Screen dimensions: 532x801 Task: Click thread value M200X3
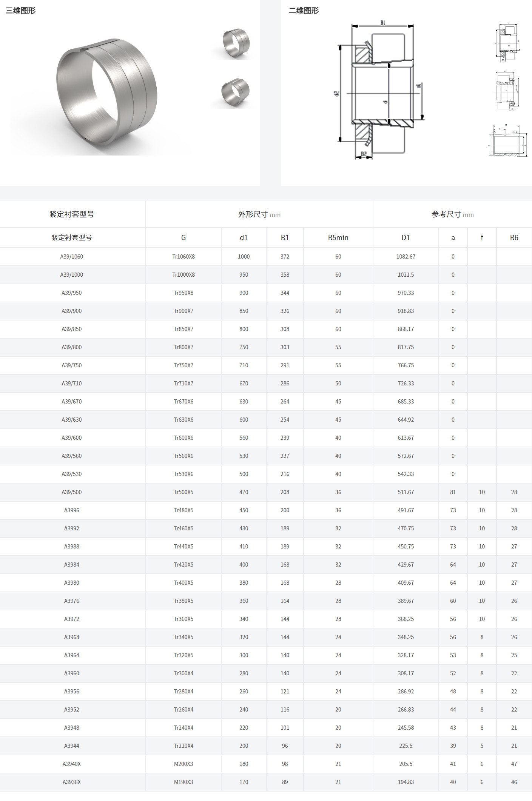coord(184,764)
